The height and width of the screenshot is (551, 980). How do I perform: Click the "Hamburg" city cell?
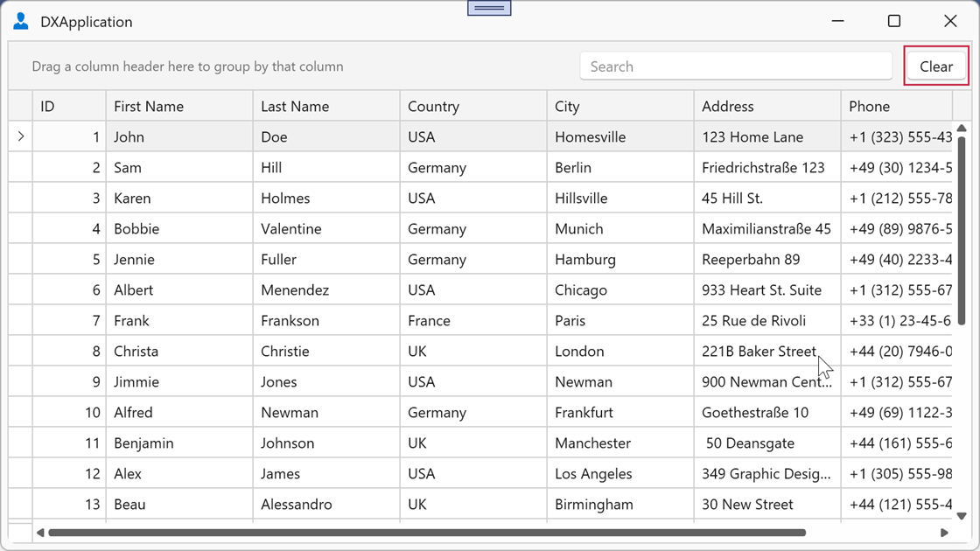pos(620,259)
